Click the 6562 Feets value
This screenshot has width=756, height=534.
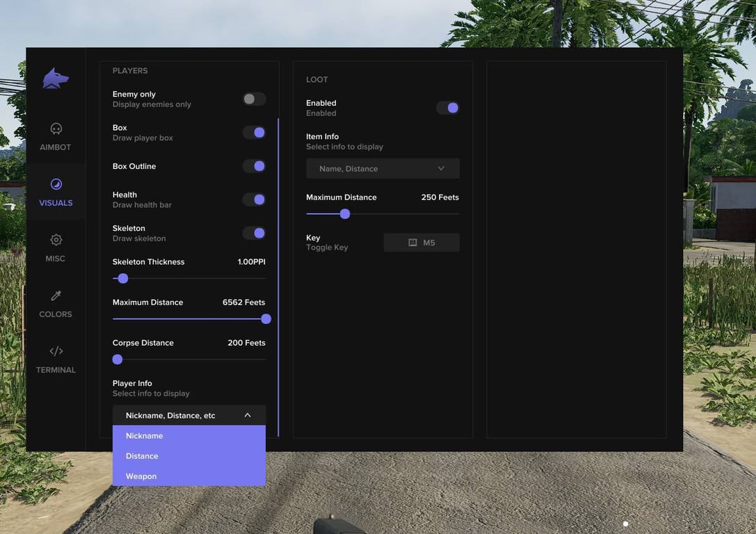click(x=244, y=302)
